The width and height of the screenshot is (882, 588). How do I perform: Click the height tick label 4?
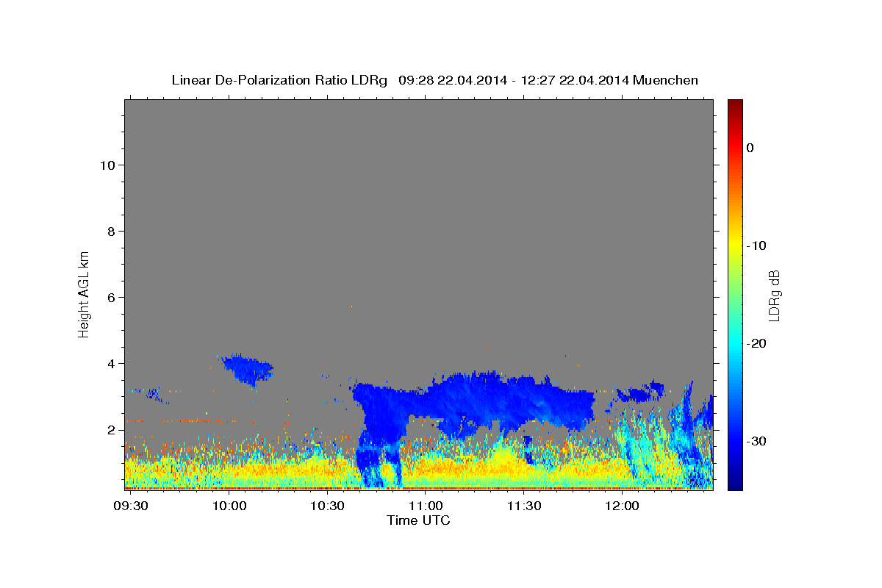point(112,363)
